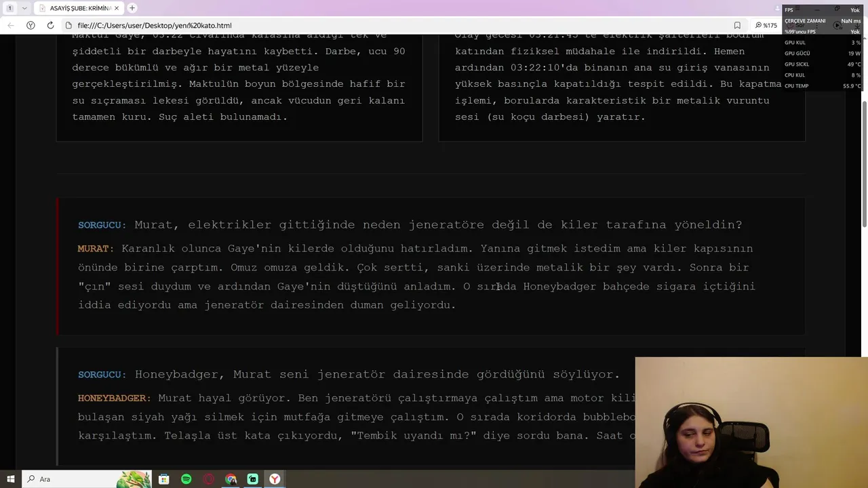
Task: Click the webcam overlay video thumbnail
Action: pyautogui.click(x=751, y=422)
